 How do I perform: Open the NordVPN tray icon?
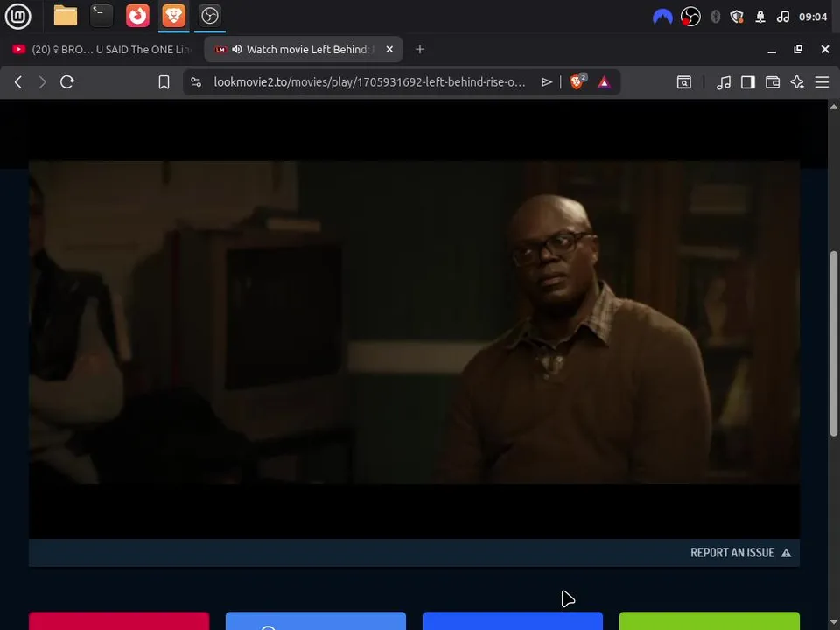pos(662,17)
